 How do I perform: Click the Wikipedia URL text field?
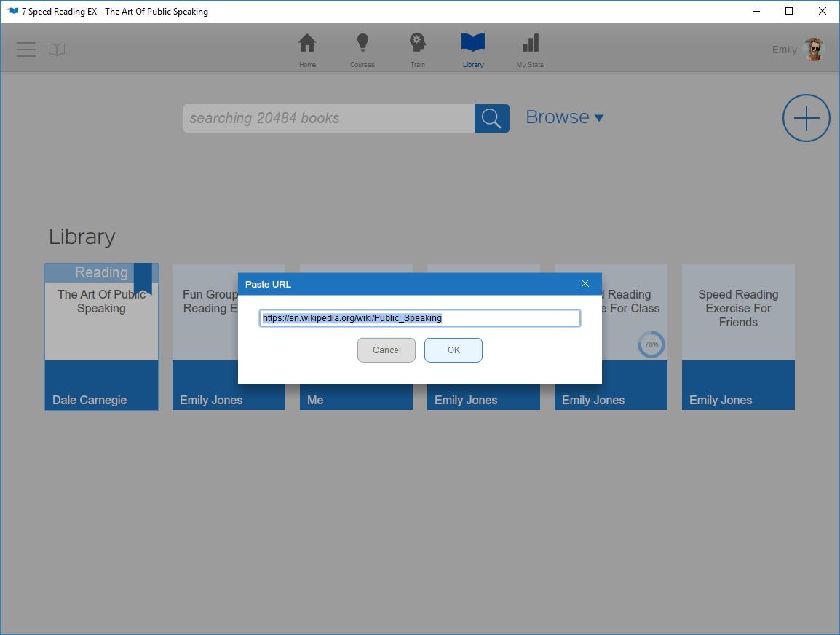click(419, 317)
